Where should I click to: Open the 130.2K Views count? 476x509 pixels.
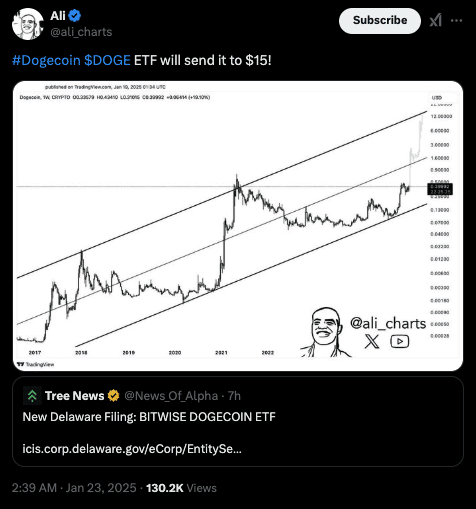(x=181, y=488)
